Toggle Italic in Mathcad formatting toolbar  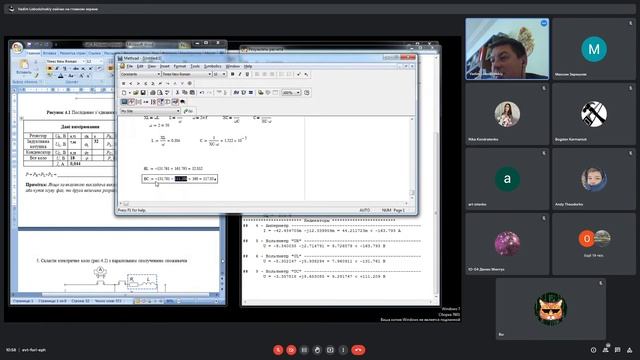(x=240, y=74)
